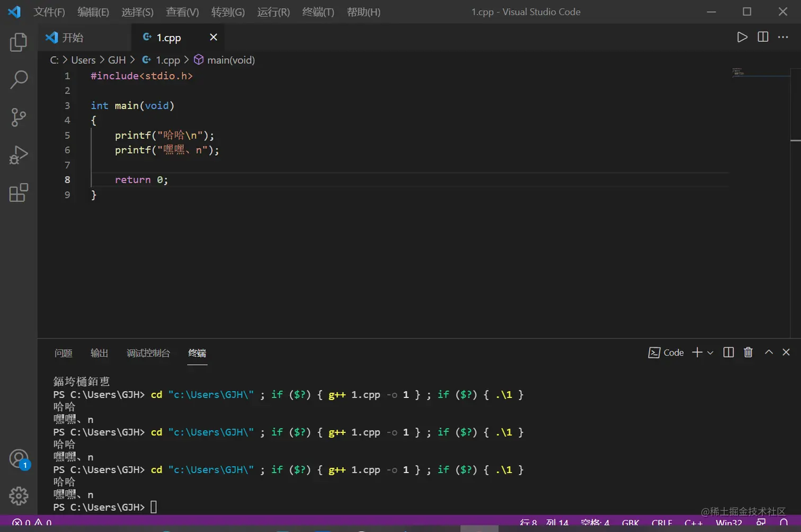The image size is (801, 532).
Task: Close the 1.cpp editor tab
Action: (213, 37)
